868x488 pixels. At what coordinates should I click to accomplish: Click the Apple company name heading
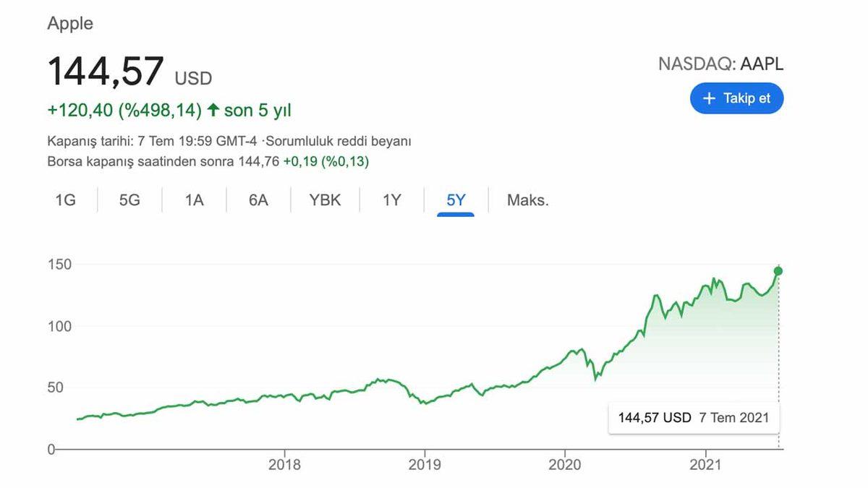tap(70, 22)
